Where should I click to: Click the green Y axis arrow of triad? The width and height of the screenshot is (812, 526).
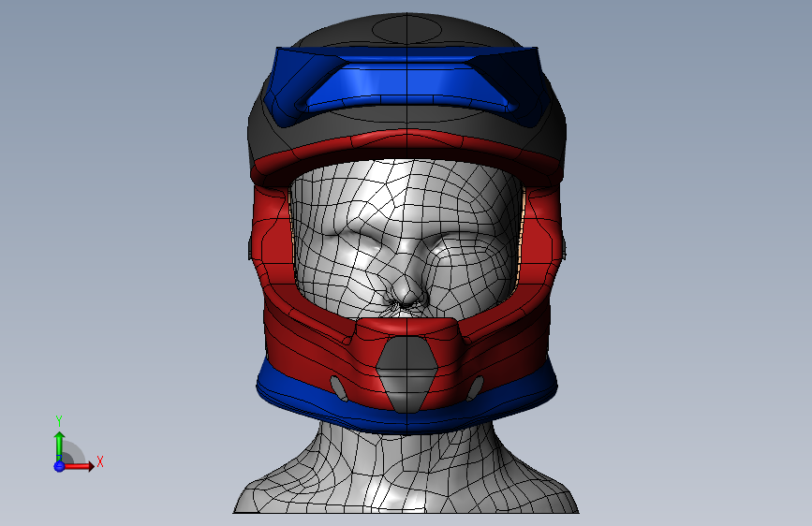point(59,446)
